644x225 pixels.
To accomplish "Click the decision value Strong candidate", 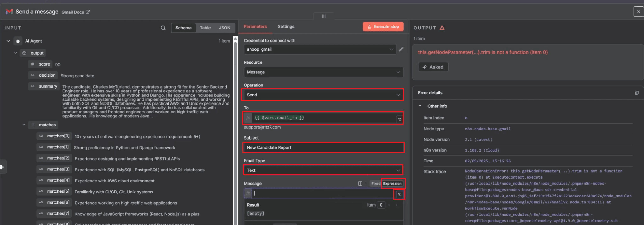I will coord(77,76).
